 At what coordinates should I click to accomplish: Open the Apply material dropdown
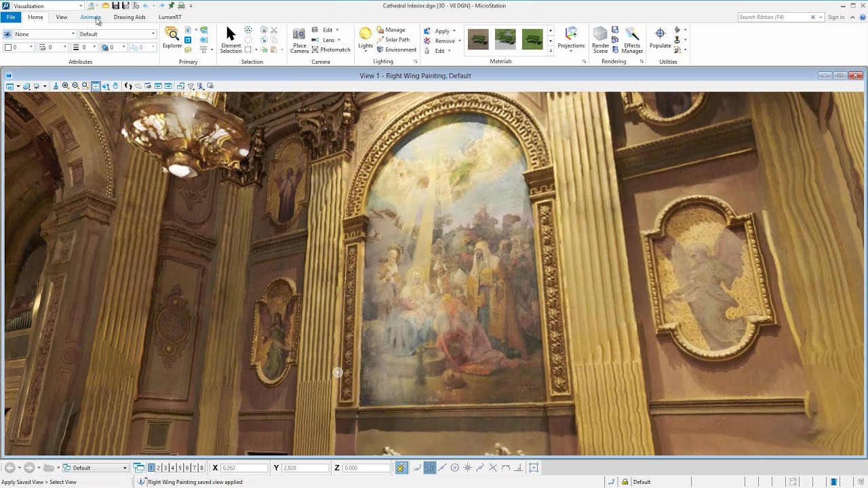[x=439, y=31]
